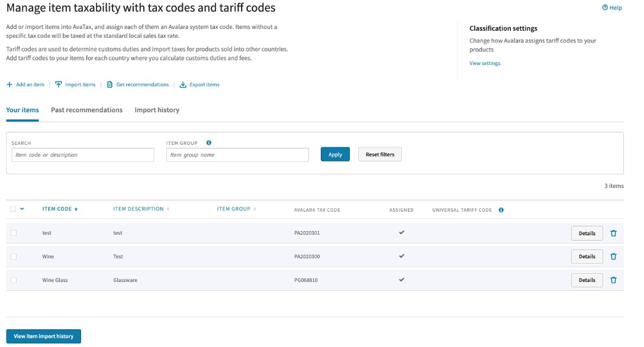Click the Item Group column sort arrows

[255, 209]
